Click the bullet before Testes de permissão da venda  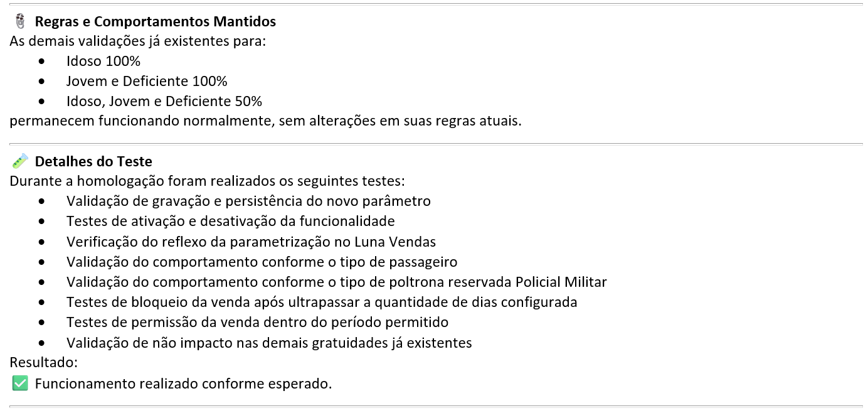click(x=42, y=323)
